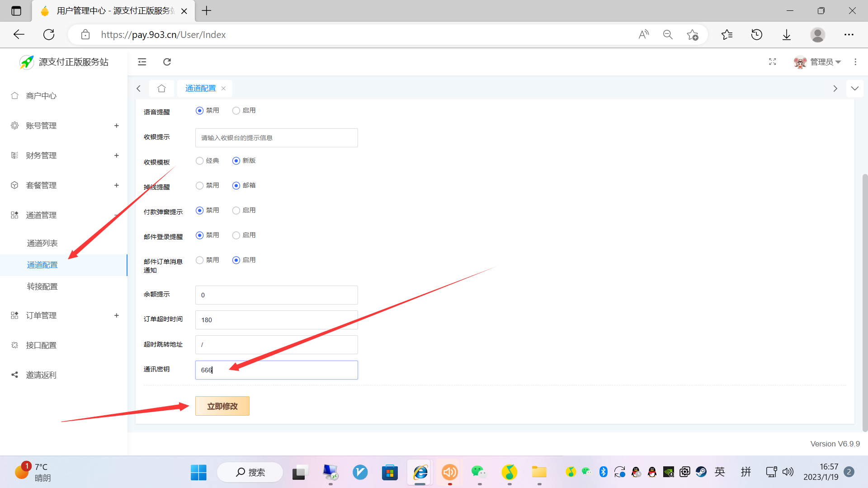Expand 账号管理 sidebar section
Image resolution: width=868 pixels, height=488 pixels.
(117, 126)
